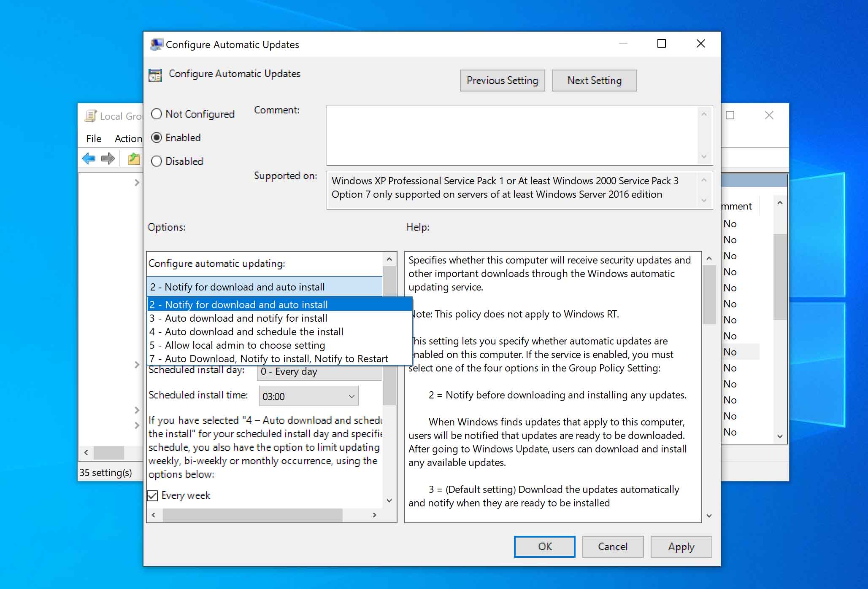868x589 pixels.
Task: Choose option 7 - Auto Download, Notify to Restart
Action: click(x=279, y=358)
